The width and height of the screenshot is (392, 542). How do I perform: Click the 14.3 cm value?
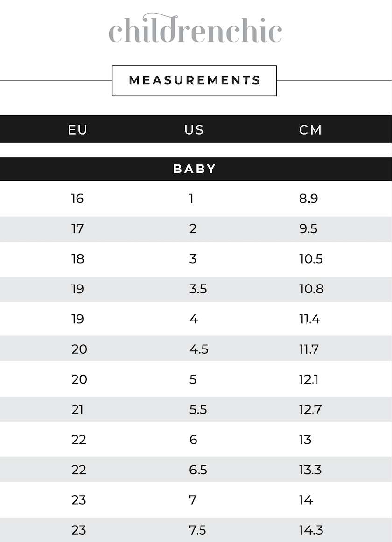click(x=311, y=530)
